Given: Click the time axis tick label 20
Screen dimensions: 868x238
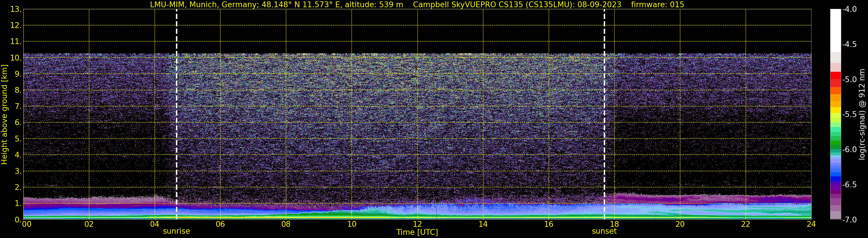Looking at the screenshot, I should tap(680, 224).
